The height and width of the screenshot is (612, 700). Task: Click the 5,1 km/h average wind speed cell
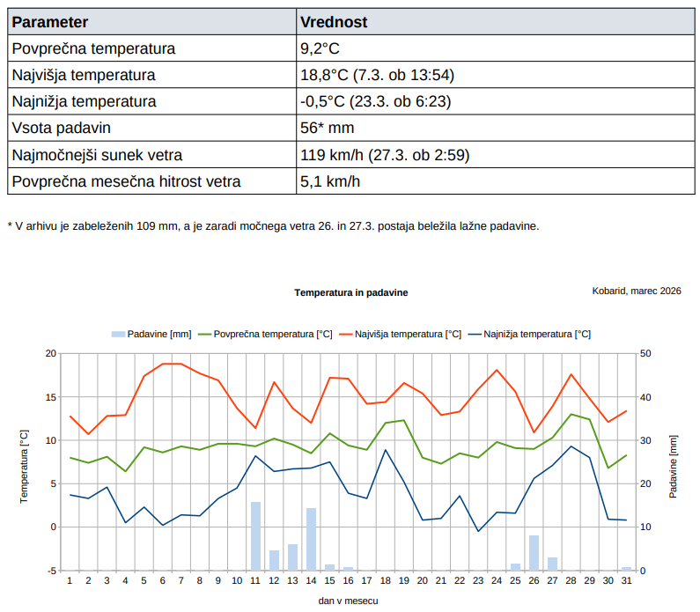[330, 182]
